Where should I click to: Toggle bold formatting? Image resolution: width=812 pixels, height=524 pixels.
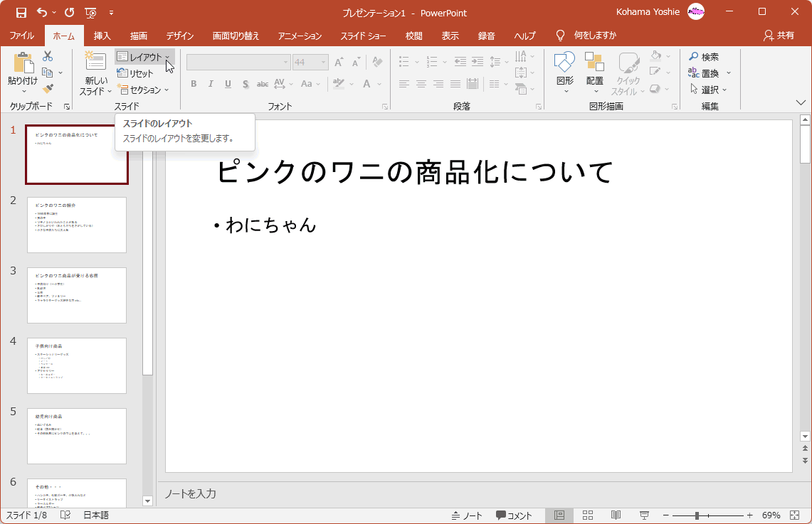pos(193,84)
